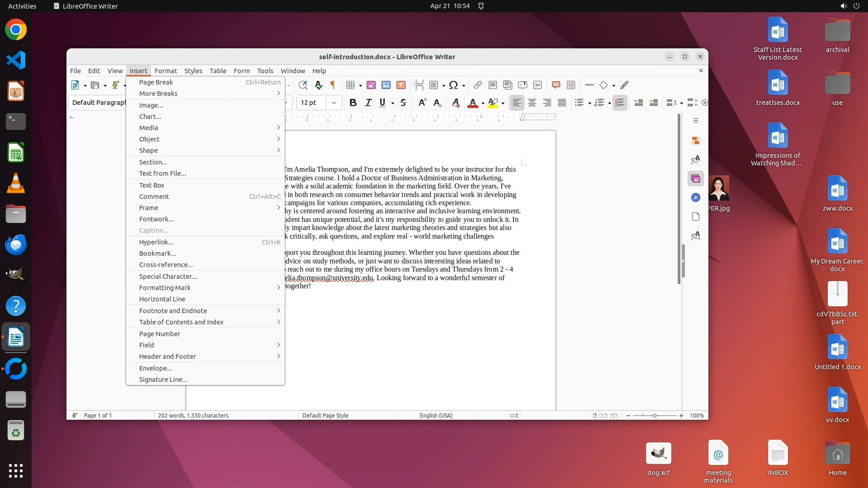868x488 pixels.
Task: Click the Check Spelling toolbar icon
Action: 318,85
